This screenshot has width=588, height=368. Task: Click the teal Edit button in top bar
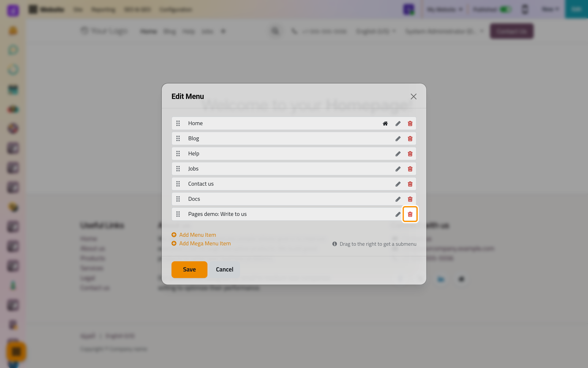click(x=576, y=9)
